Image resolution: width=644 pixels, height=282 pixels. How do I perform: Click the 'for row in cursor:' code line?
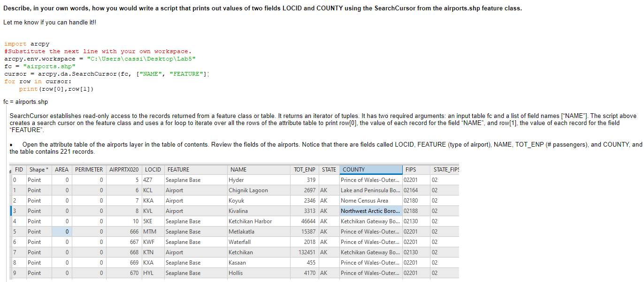coord(38,81)
